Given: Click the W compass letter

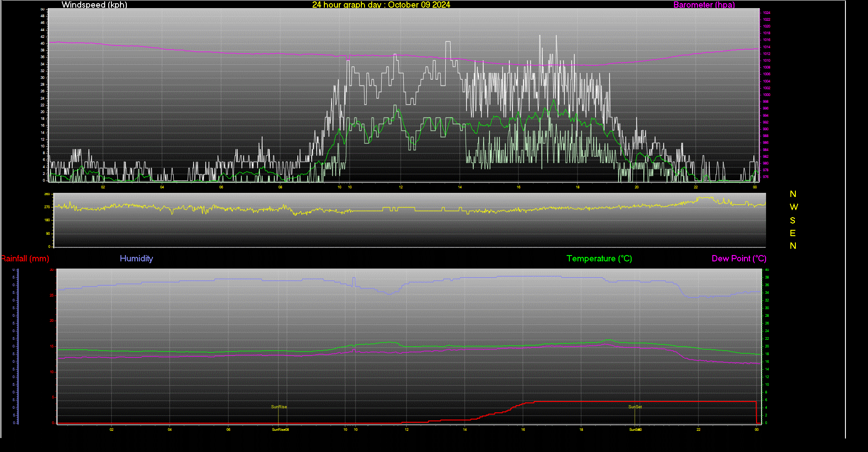Looking at the screenshot, I should (794, 207).
